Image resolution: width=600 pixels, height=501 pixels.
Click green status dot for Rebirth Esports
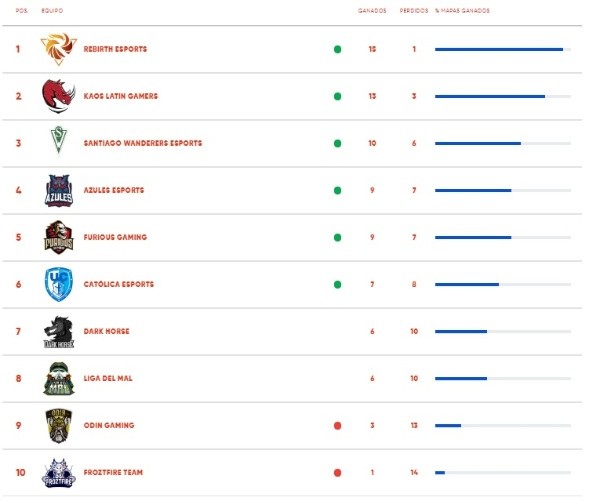tap(338, 49)
